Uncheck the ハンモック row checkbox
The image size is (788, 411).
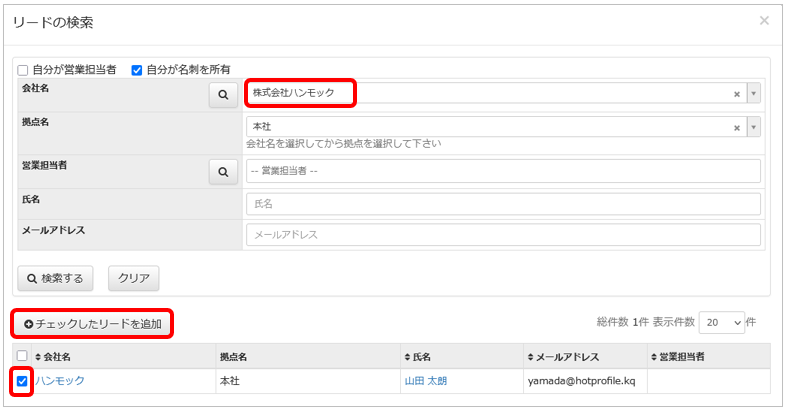click(22, 381)
